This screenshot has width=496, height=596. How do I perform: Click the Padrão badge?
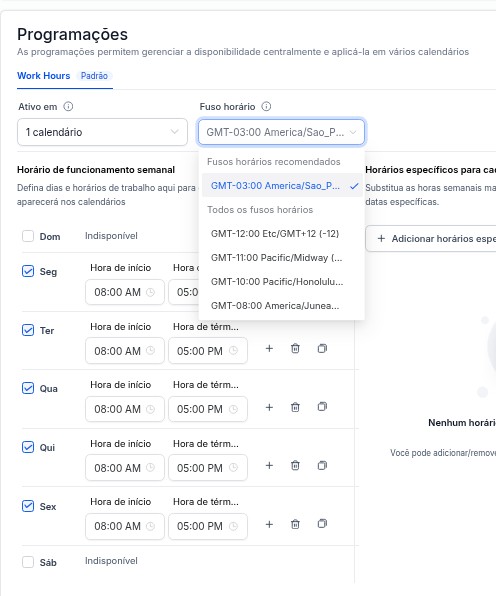[x=94, y=76]
